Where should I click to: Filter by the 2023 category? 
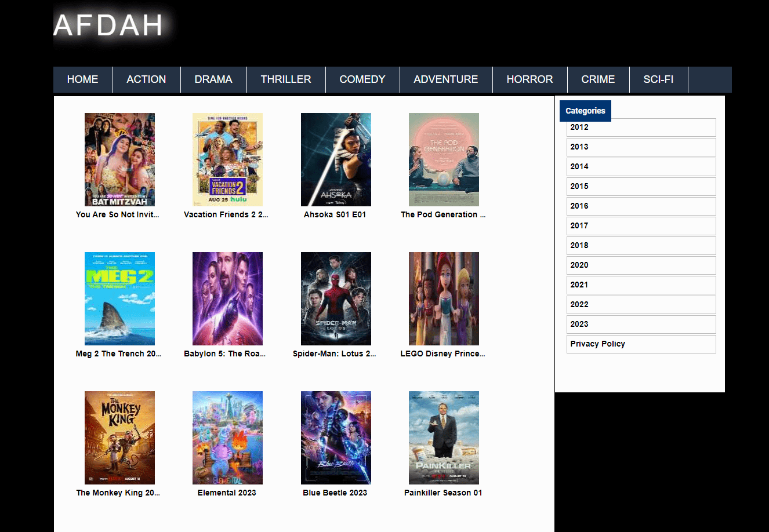click(x=641, y=325)
